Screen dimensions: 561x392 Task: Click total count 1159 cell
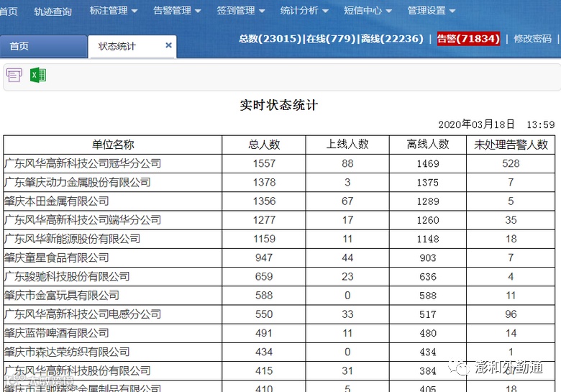point(264,239)
